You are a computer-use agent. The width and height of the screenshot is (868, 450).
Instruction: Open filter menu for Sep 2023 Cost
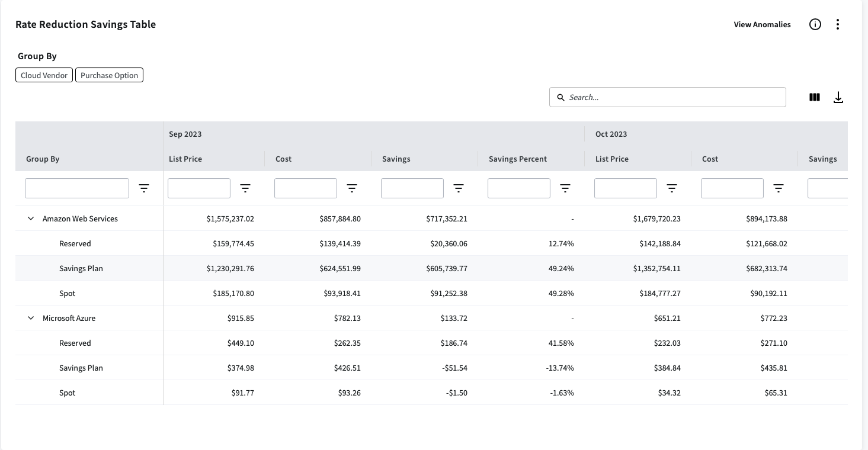[x=352, y=188]
